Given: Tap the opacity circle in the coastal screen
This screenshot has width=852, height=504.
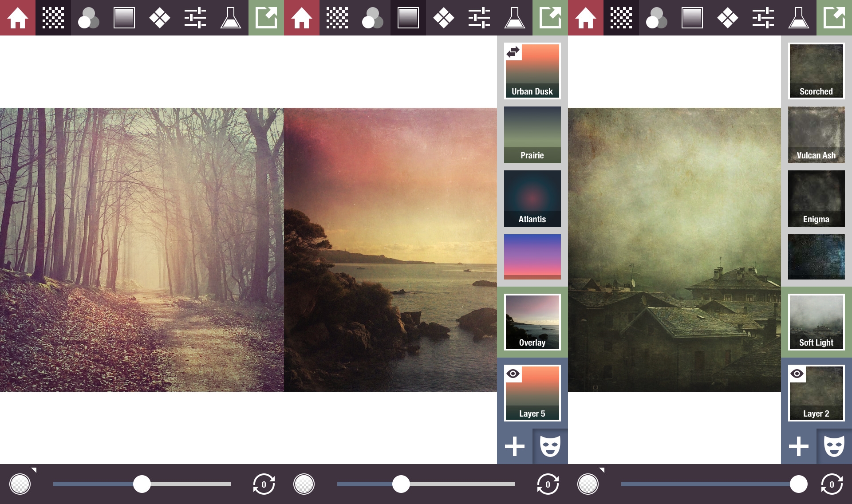Looking at the screenshot, I should [304, 484].
